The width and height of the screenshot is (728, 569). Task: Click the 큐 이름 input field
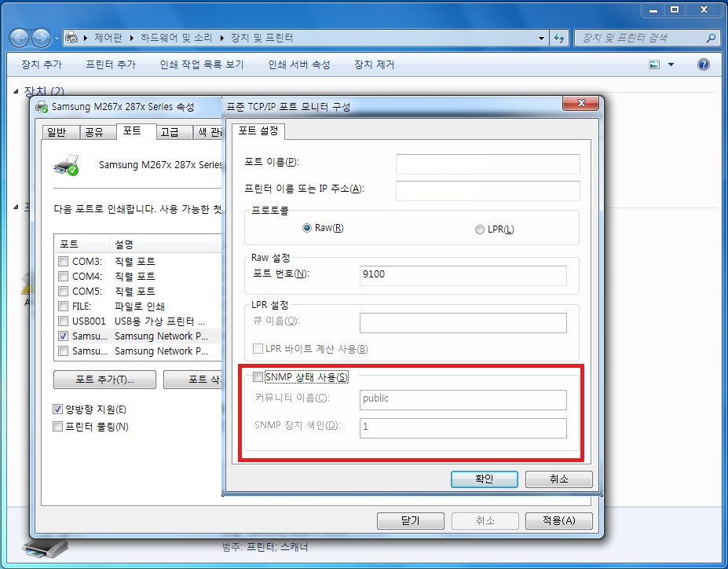coord(463,323)
